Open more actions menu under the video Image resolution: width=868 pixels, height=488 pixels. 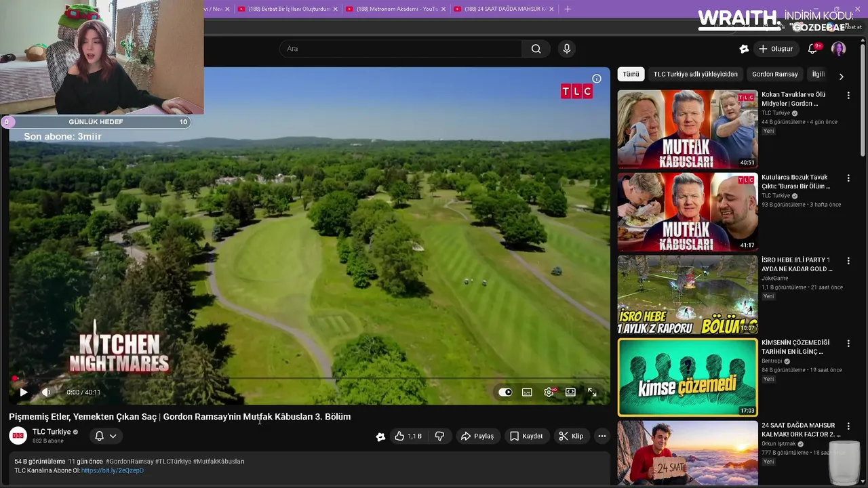pyautogui.click(x=601, y=436)
